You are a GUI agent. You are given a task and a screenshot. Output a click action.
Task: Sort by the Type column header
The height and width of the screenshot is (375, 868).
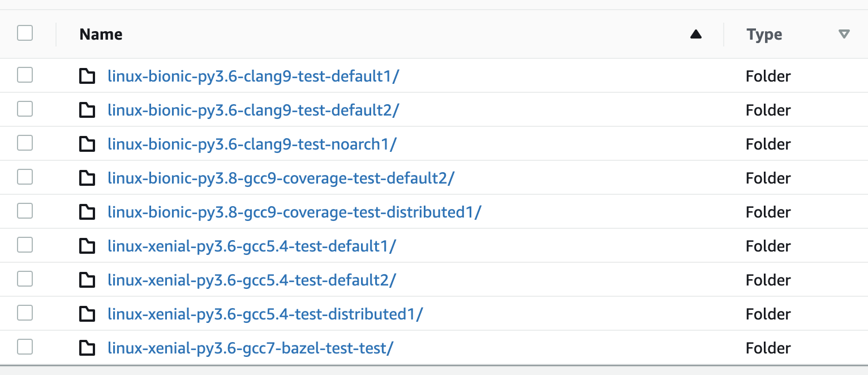click(x=764, y=35)
